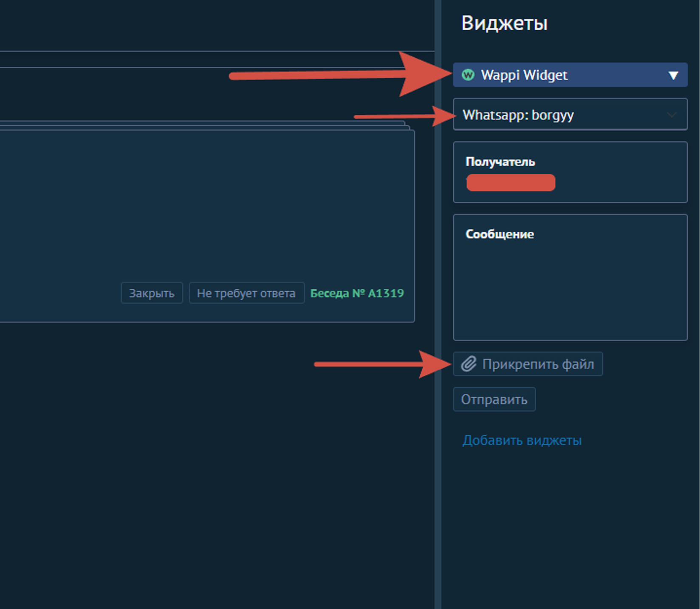Close conversation with Закрыть button
The image size is (700, 609).
point(152,293)
